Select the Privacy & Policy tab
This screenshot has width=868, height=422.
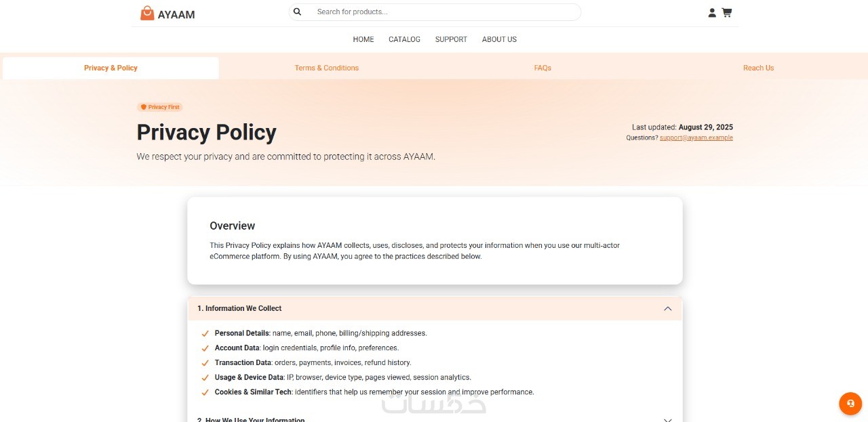[x=111, y=68]
